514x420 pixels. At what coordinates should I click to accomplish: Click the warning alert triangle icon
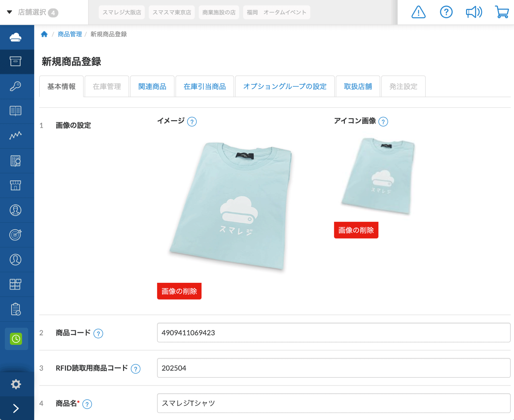tap(418, 12)
